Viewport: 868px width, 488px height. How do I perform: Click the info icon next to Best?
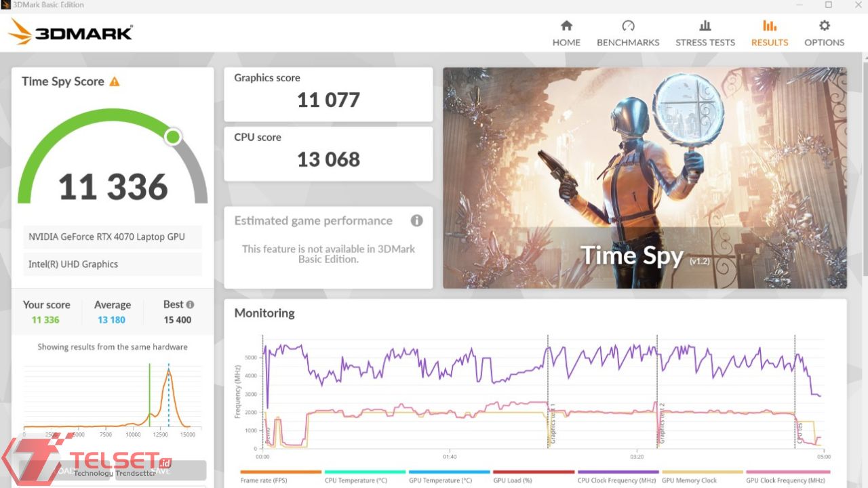tap(190, 305)
